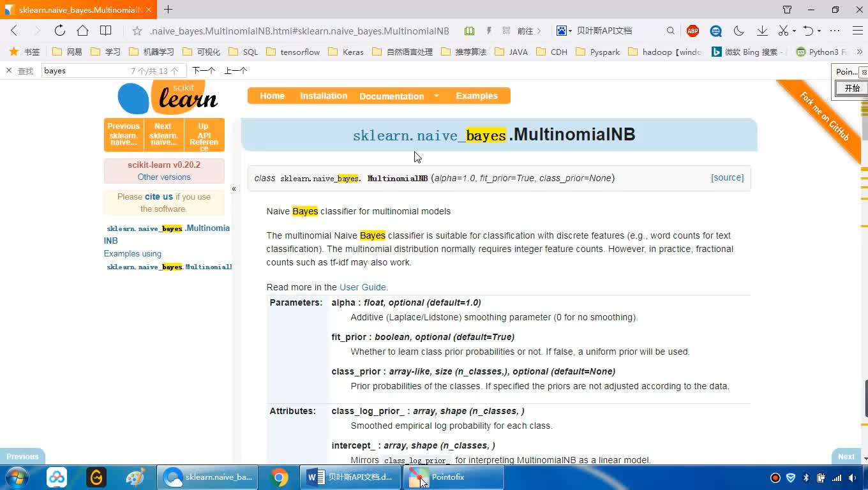This screenshot has height=490, width=868.
Task: Toggle night mode moon icon
Action: coord(739,31)
